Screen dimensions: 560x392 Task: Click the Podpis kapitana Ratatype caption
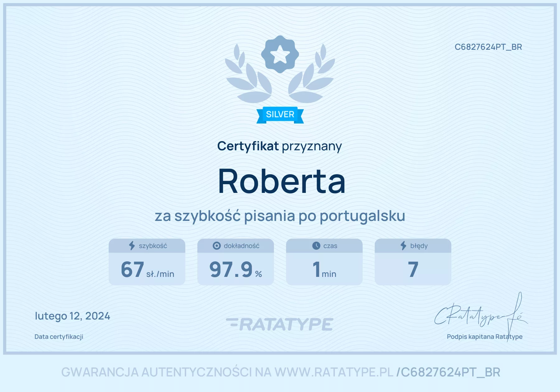point(485,337)
